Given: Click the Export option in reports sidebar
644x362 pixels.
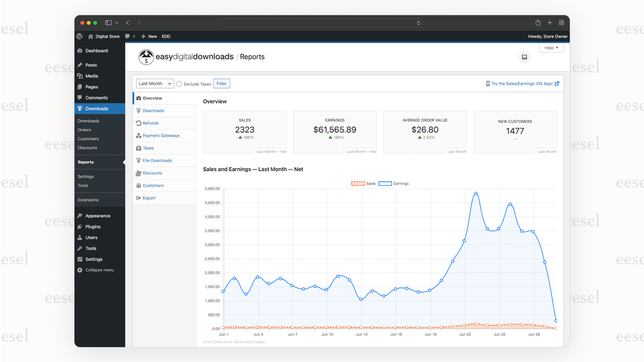Looking at the screenshot, I should [x=149, y=198].
